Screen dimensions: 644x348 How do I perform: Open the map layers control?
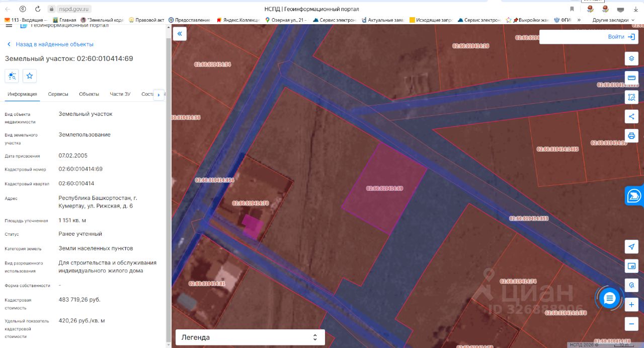pyautogui.click(x=631, y=58)
